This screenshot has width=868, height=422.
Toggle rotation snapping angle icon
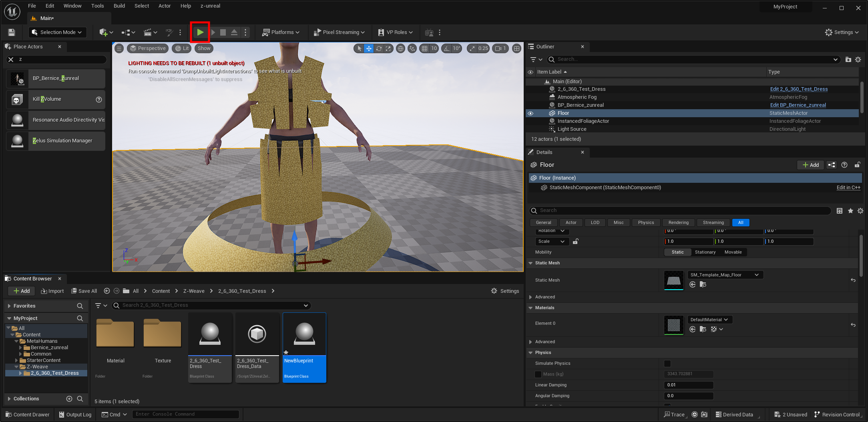coord(446,48)
